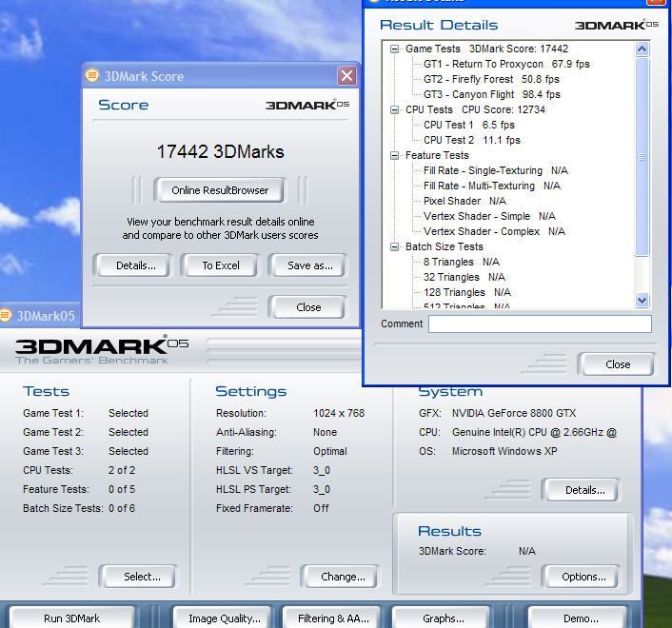
Task: Focus the Comment input field
Action: pyautogui.click(x=540, y=324)
